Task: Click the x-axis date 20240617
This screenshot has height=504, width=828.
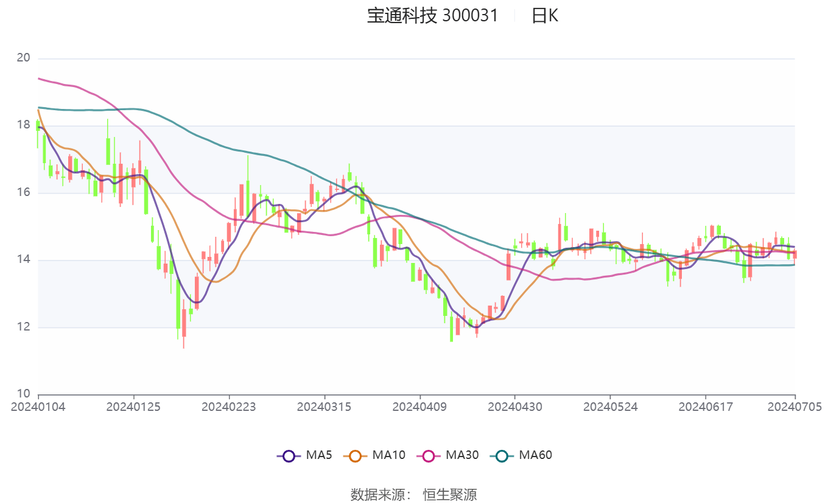Action: click(706, 407)
